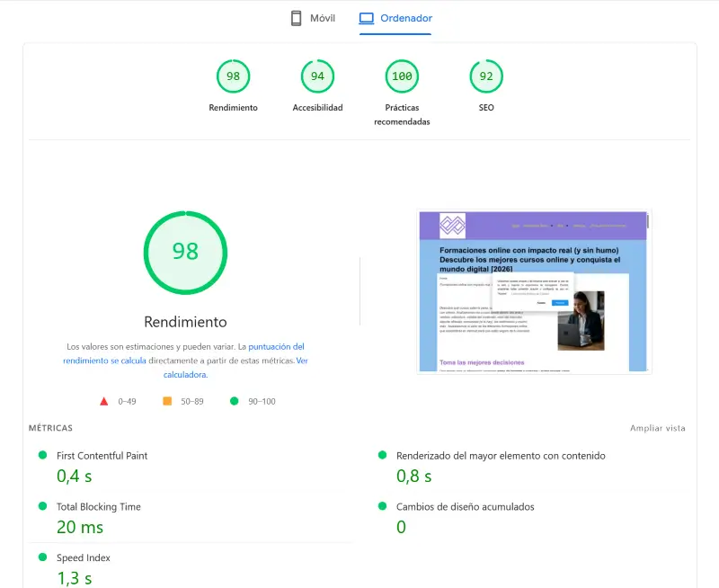The height and width of the screenshot is (588, 719).
Task: Click the 0–49 score range text
Action: click(127, 401)
